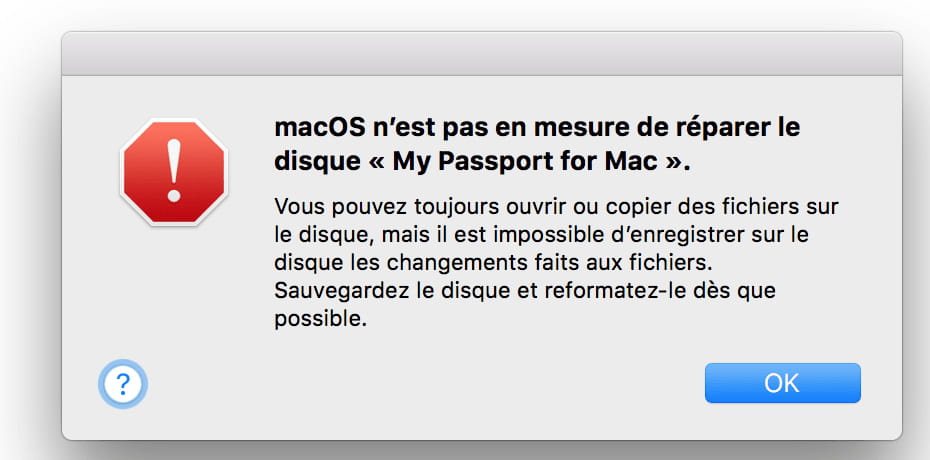Viewport: 930px width, 460px height.
Task: Confirm the dialog with the OK button
Action: point(782,383)
